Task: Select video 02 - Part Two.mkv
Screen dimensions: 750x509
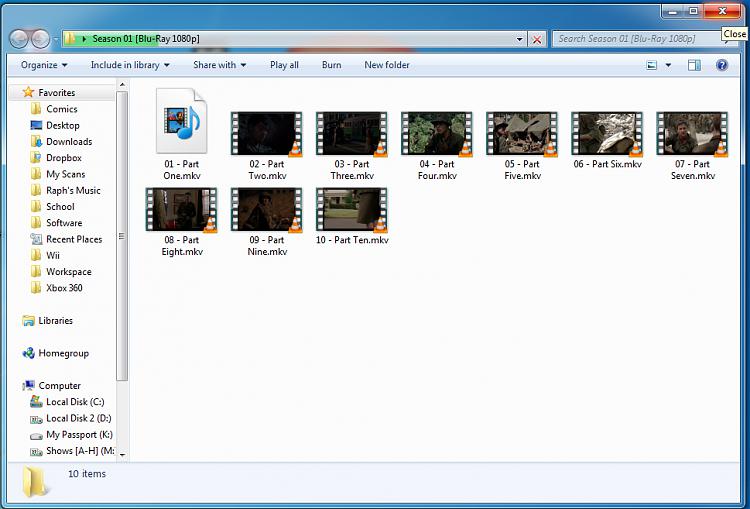Action: pyautogui.click(x=267, y=146)
